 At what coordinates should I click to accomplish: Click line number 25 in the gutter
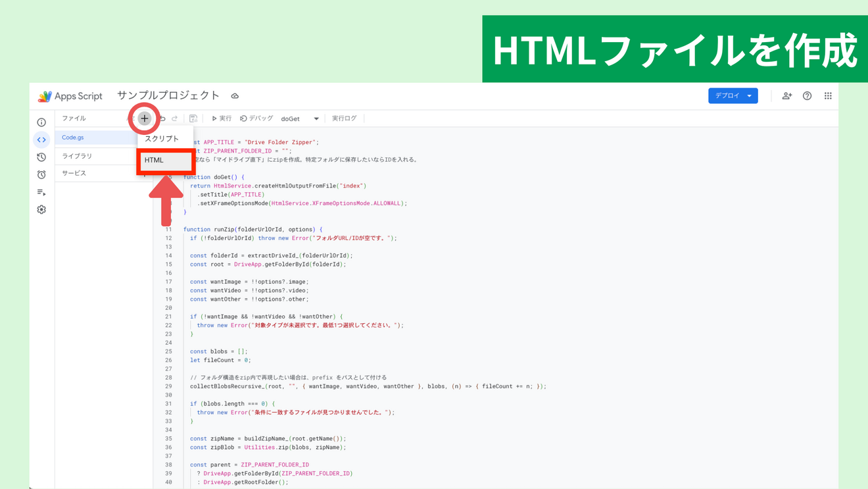pos(169,351)
